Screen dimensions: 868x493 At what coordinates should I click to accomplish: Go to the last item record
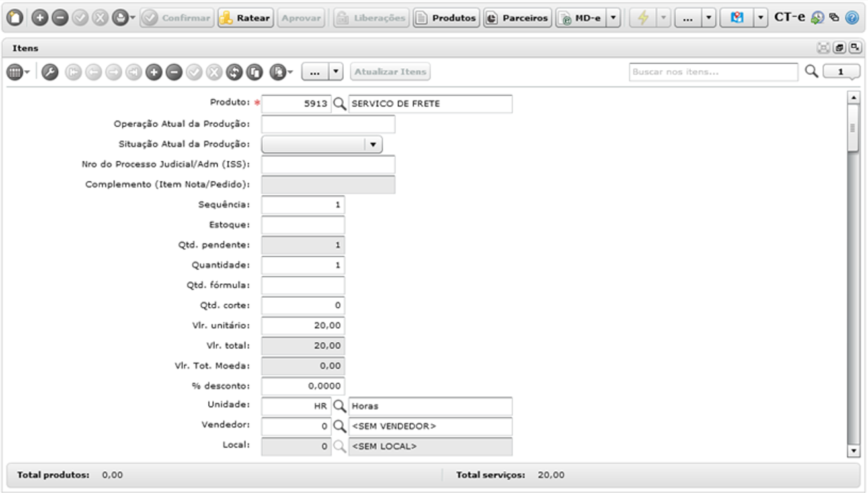[x=134, y=71]
